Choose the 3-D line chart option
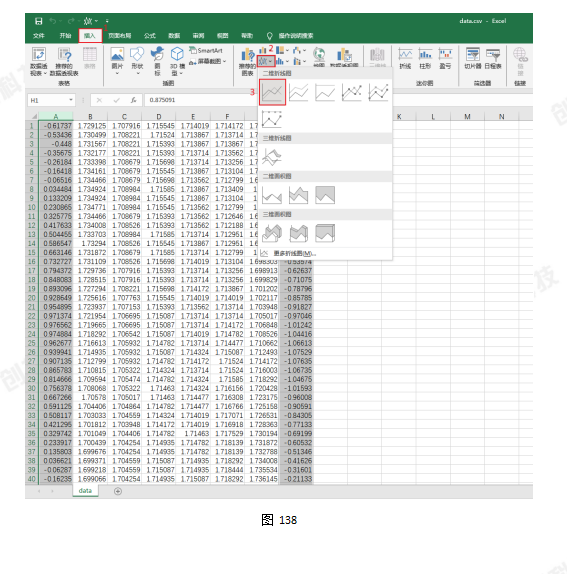567x574 pixels. pos(272,157)
